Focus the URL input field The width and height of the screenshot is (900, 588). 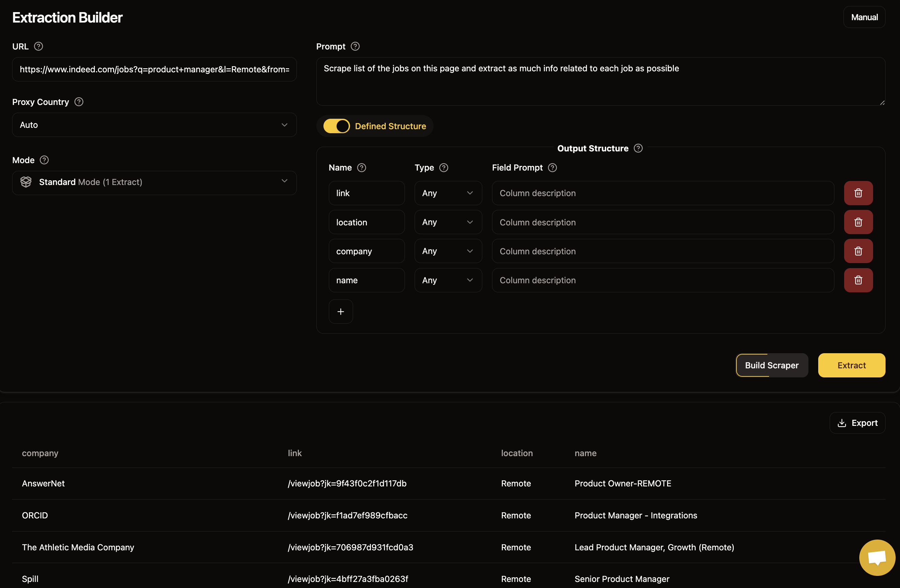tap(154, 70)
